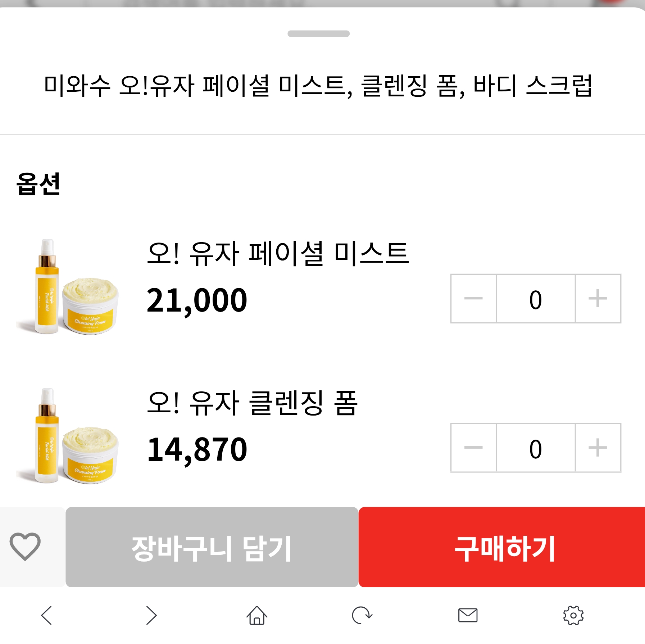Image resolution: width=645 pixels, height=644 pixels.
Task: Tap the 페이셜 미스트 product thumbnail
Action: click(x=67, y=287)
